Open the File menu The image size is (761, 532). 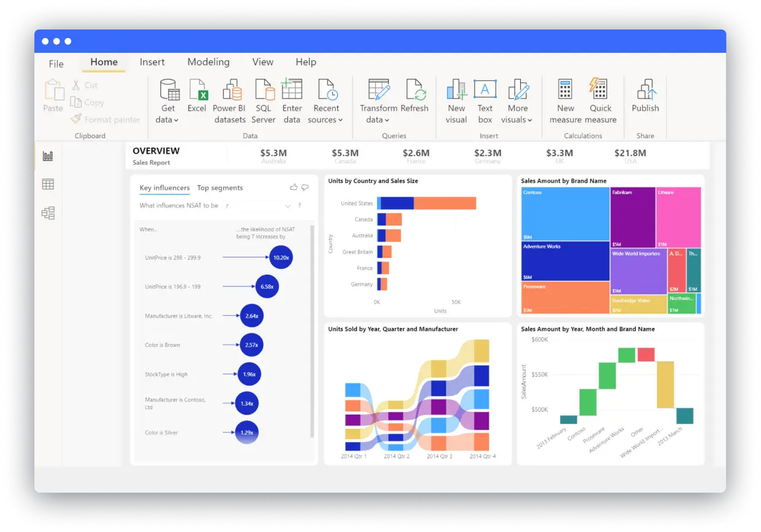[x=56, y=63]
